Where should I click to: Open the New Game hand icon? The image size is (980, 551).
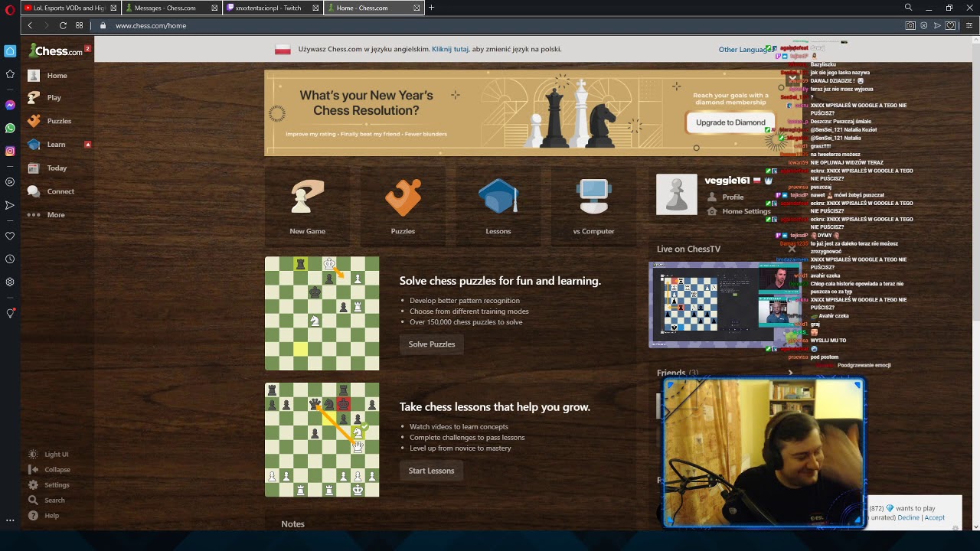click(x=308, y=198)
